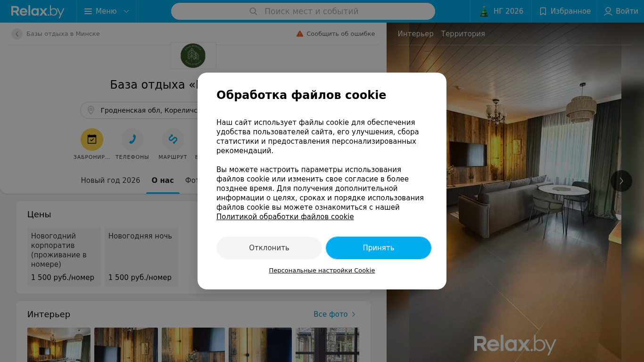Advance gallery with right arrow chevron

click(621, 181)
